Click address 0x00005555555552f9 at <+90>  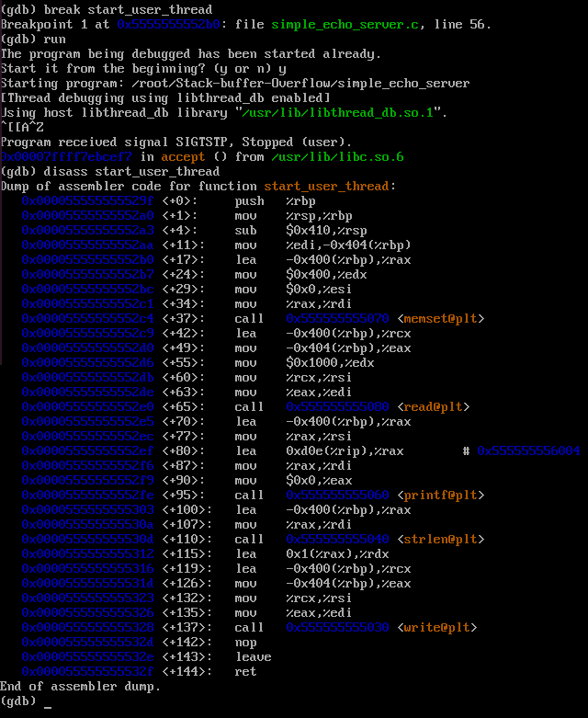coord(88,480)
